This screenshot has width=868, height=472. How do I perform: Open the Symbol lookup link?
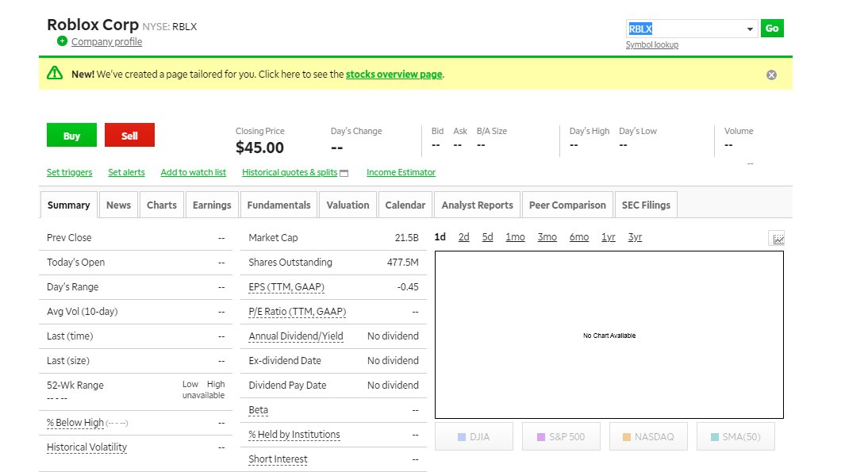[651, 45]
